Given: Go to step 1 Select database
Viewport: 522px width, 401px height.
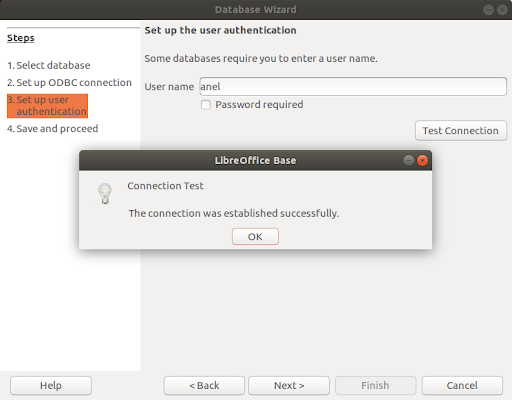Looking at the screenshot, I should (49, 65).
